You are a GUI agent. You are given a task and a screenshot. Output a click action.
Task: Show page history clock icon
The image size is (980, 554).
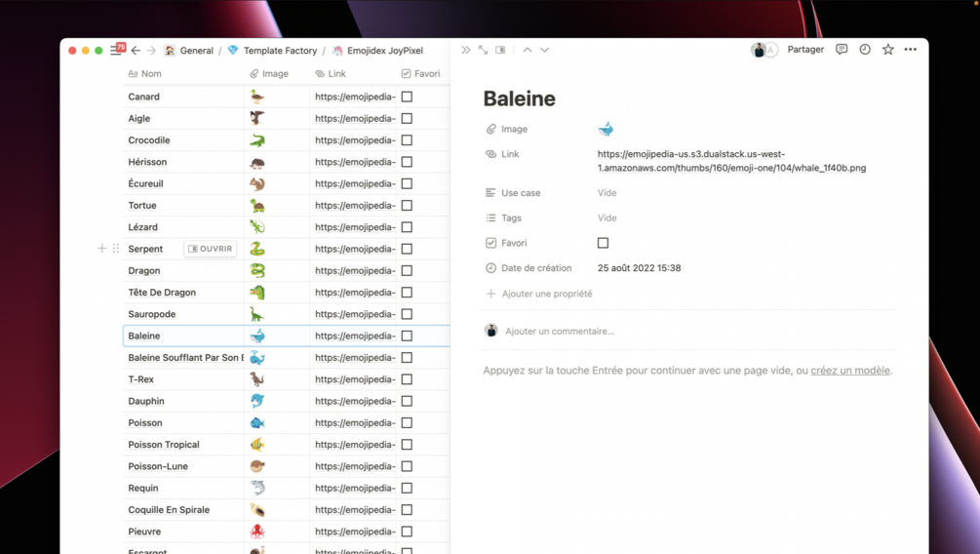[865, 50]
